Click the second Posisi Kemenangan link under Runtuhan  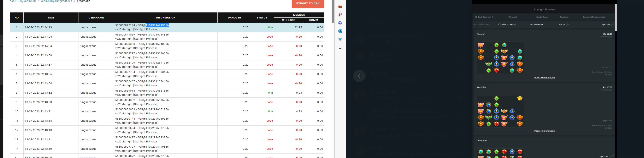pos(544,131)
